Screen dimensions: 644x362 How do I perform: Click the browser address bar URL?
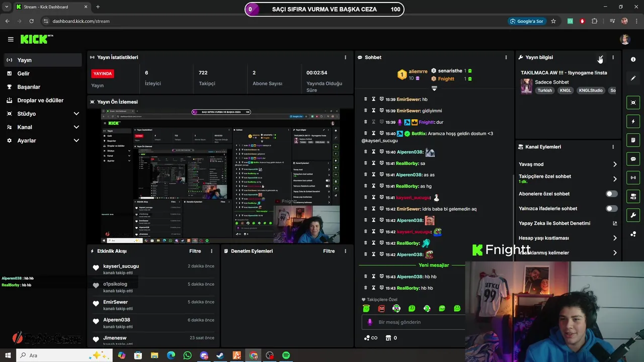[x=81, y=21]
